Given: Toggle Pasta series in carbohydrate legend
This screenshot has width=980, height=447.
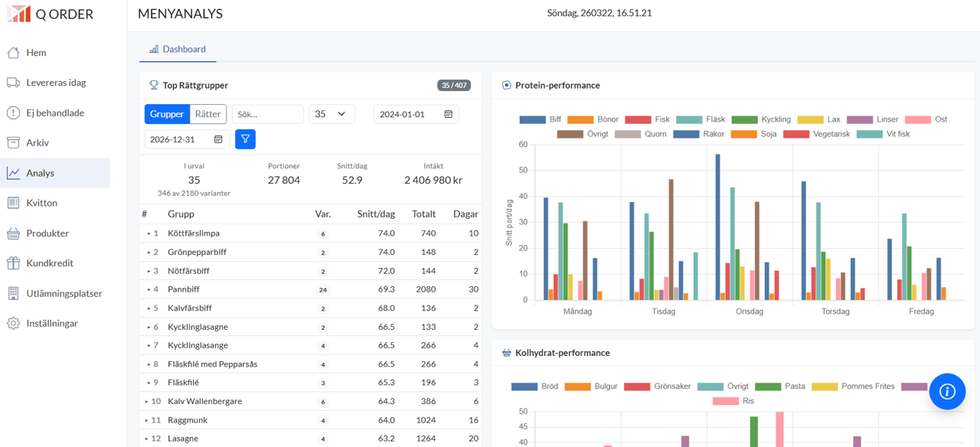Looking at the screenshot, I should pyautogui.click(x=780, y=387).
